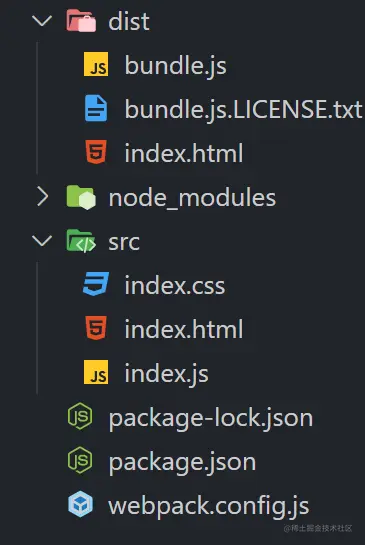Open webpack.config.js file
Viewport: 365px width, 545px height.
(x=209, y=506)
